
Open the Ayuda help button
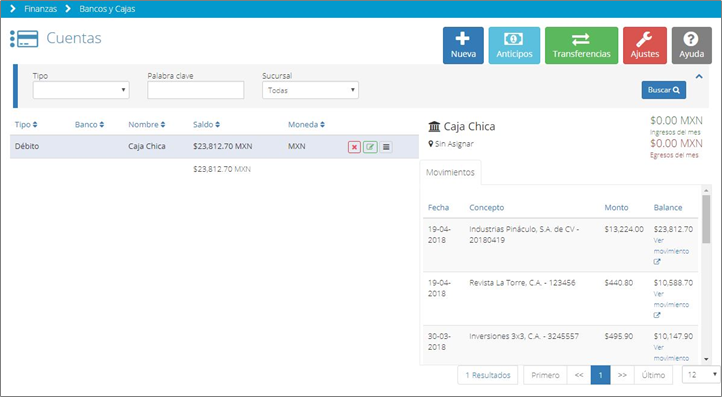(691, 46)
